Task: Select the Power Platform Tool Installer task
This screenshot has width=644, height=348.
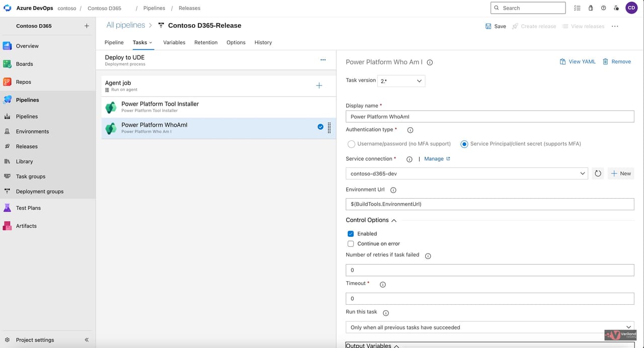Action: pos(219,107)
